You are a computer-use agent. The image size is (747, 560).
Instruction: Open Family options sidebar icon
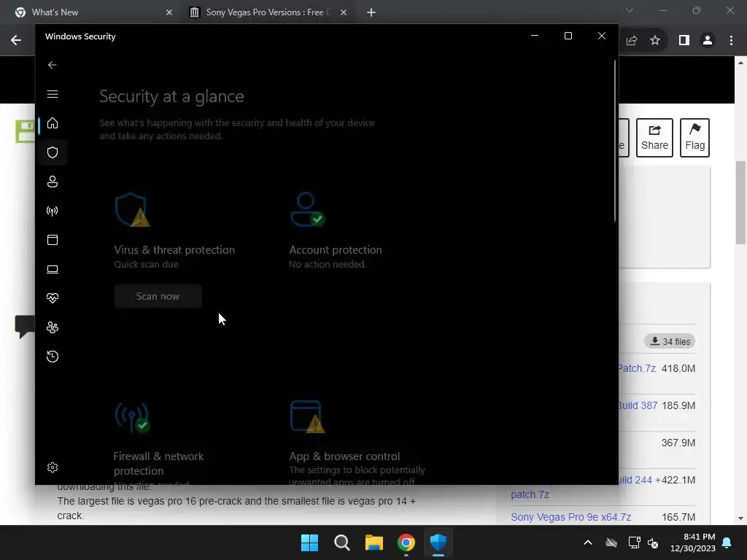(x=53, y=327)
